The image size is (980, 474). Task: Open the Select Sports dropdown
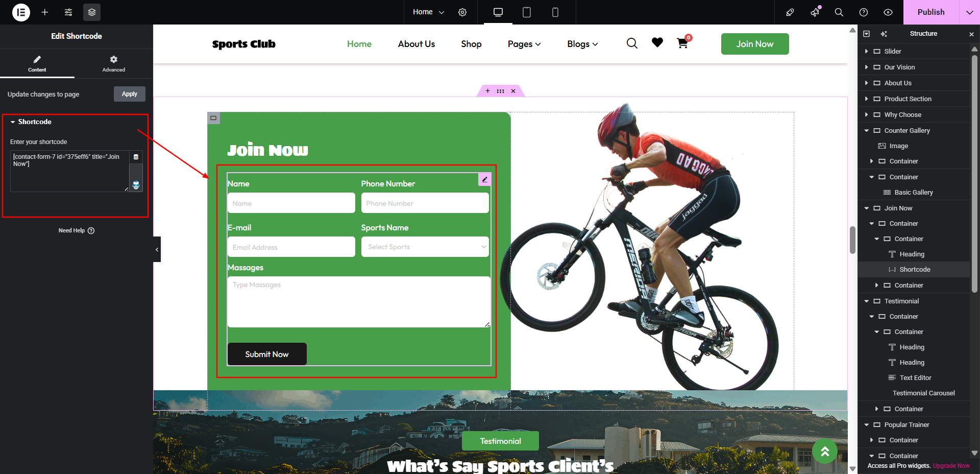pos(425,247)
